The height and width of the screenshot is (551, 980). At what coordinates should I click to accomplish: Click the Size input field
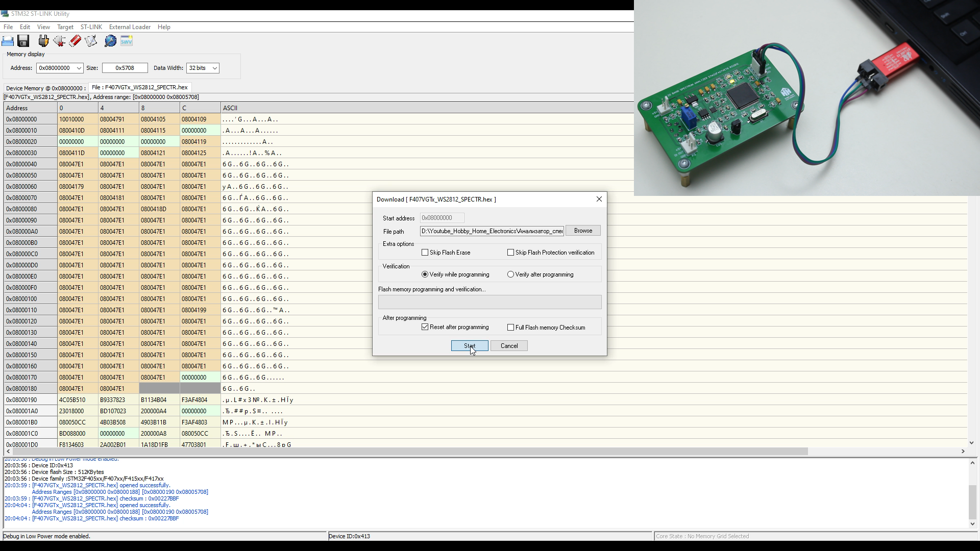click(125, 68)
